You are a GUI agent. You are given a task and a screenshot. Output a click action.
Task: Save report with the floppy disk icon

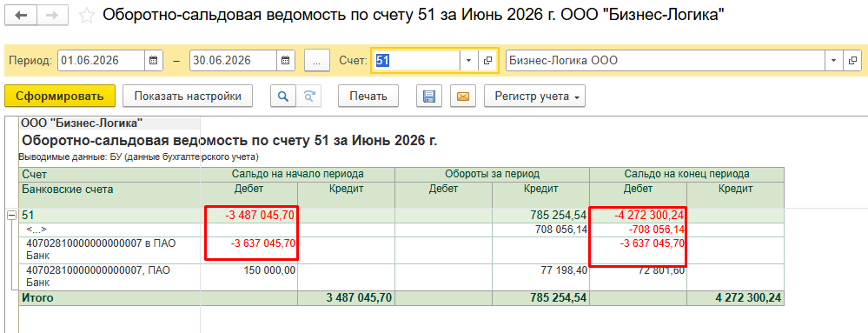tap(428, 96)
